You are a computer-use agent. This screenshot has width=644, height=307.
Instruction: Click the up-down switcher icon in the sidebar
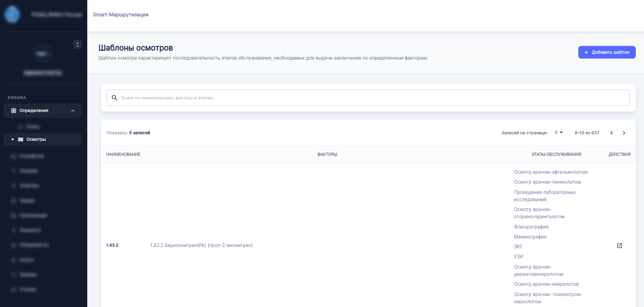78,45
